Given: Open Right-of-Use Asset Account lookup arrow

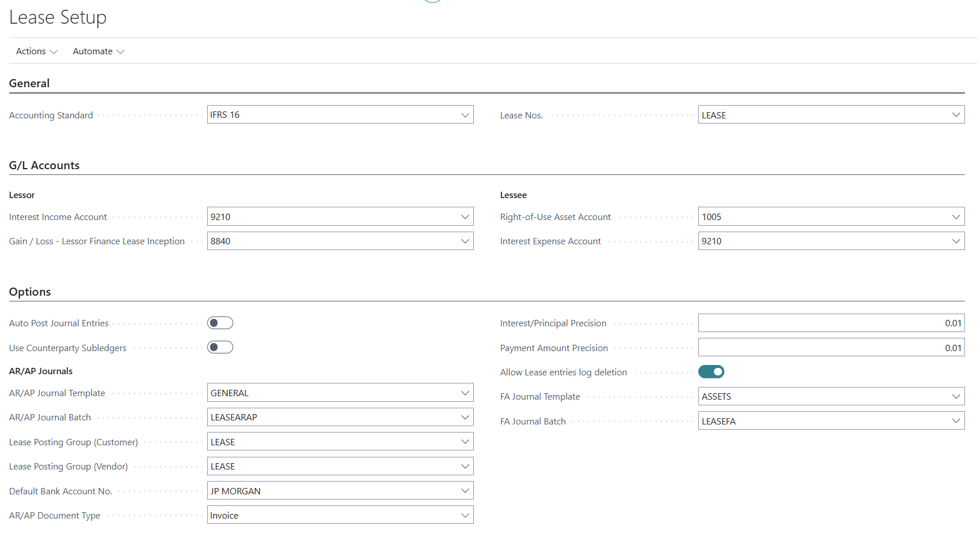Looking at the screenshot, I should point(956,217).
